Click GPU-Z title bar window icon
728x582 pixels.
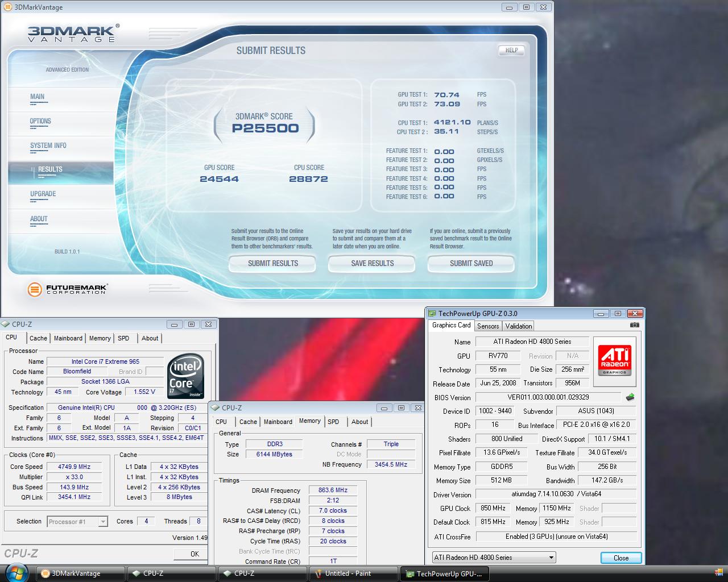pos(432,313)
